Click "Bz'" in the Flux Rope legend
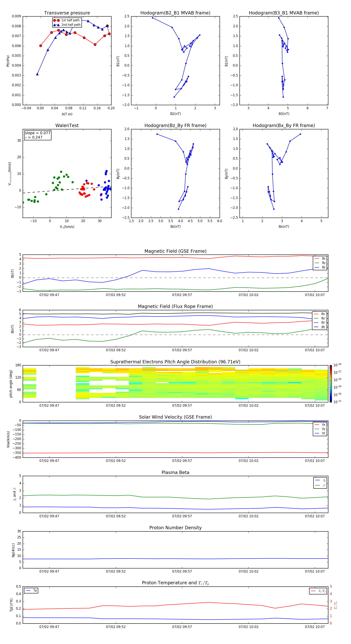Screen dimensions: 351x644 (x=323, y=323)
